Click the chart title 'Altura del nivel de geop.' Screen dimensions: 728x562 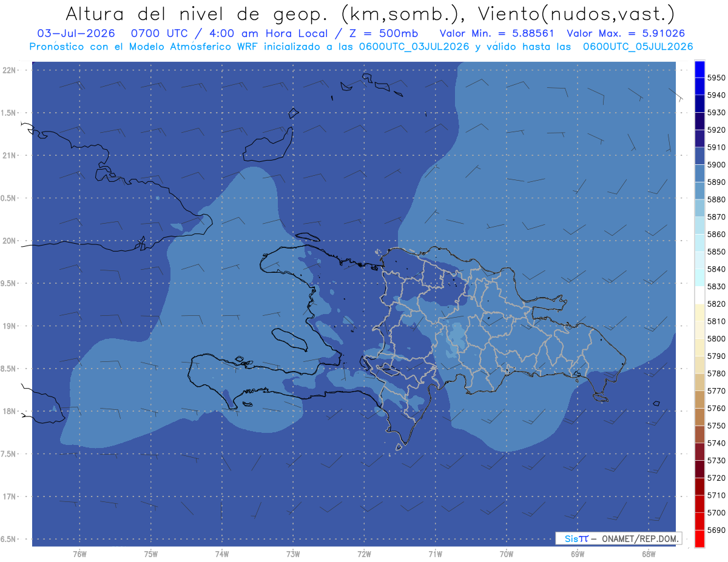tap(196, 13)
